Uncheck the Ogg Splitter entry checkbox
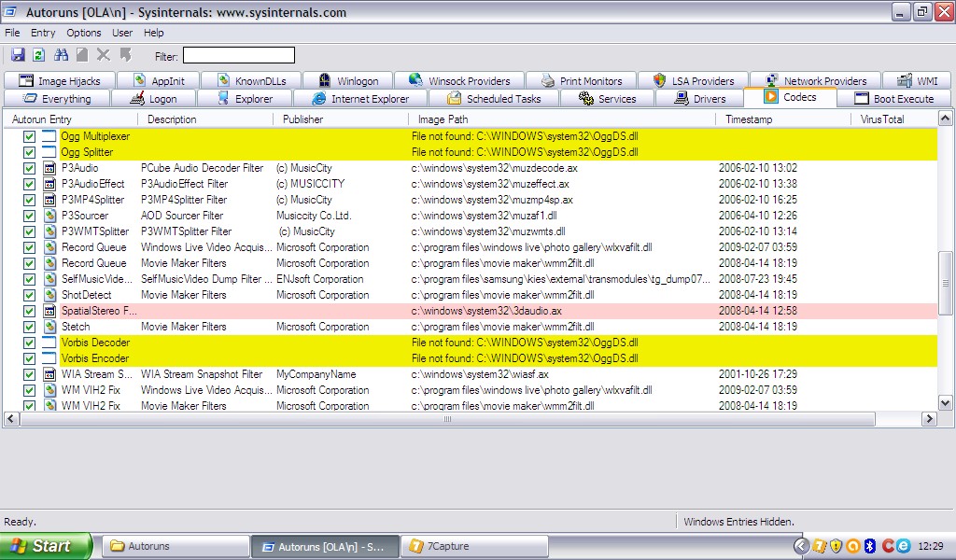 [x=29, y=152]
